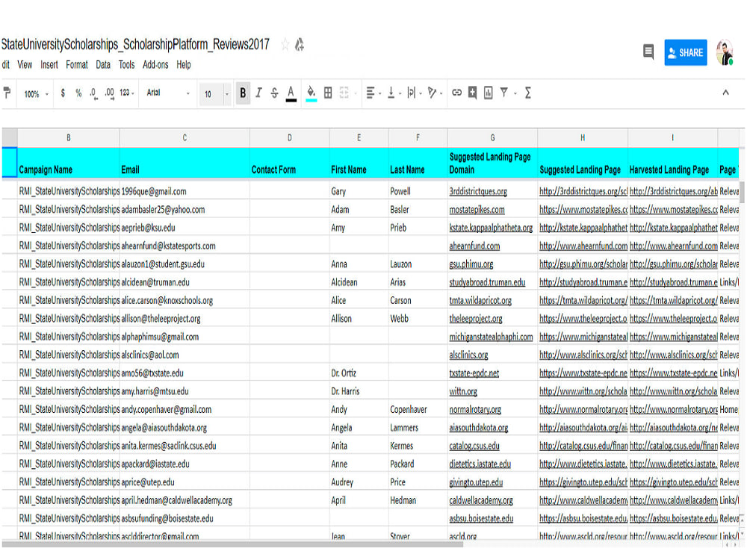
Task: Open the comments history icon
Action: tap(648, 52)
